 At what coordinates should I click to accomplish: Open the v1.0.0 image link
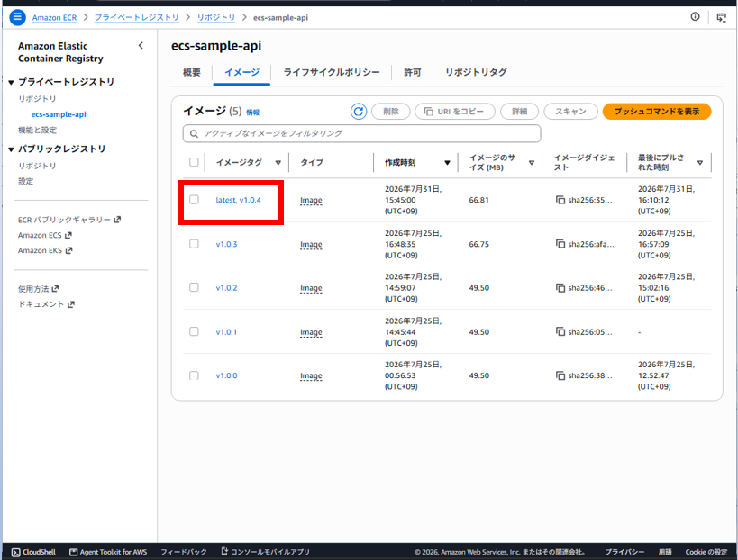226,375
